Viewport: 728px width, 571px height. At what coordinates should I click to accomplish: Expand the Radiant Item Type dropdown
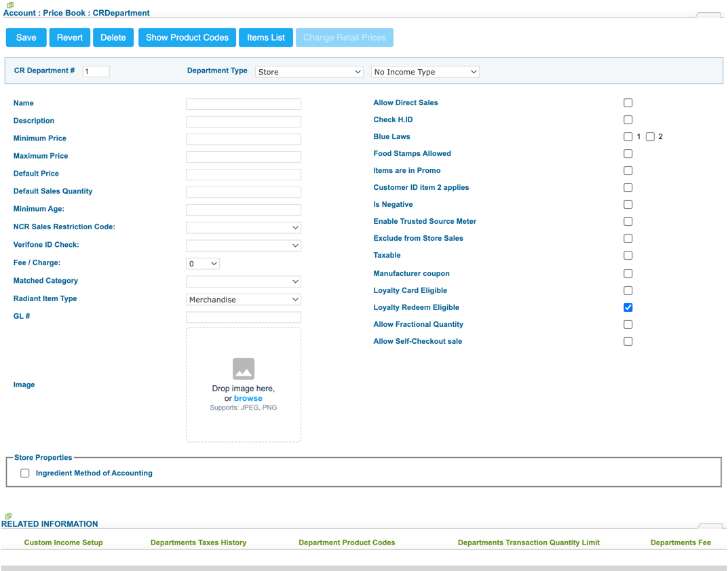coord(243,299)
